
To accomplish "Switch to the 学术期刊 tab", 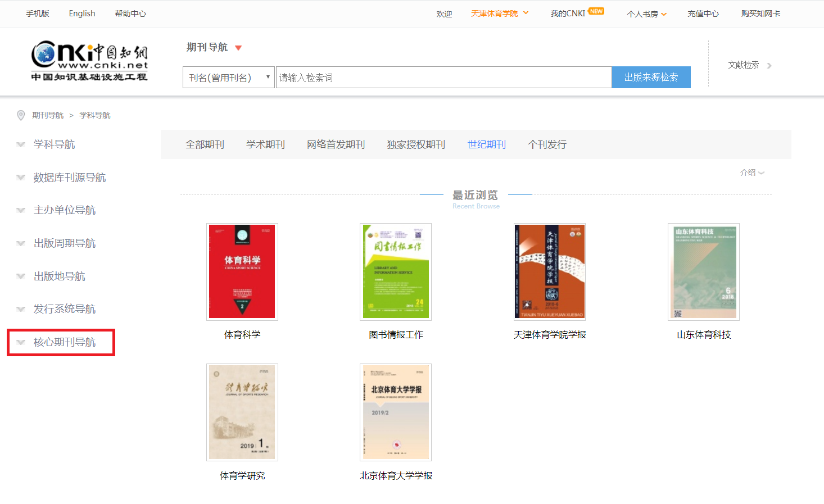I will 265,145.
